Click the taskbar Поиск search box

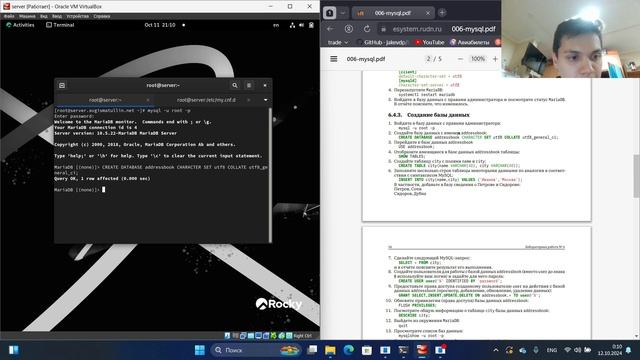click(x=256, y=350)
